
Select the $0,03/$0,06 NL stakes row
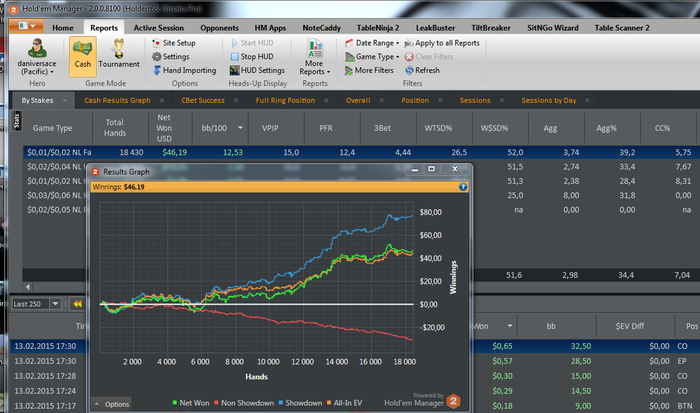56,195
